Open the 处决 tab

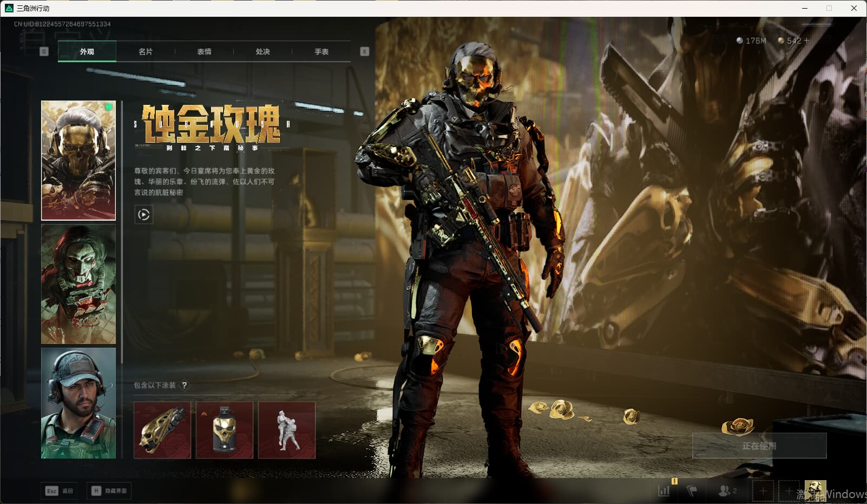point(263,51)
